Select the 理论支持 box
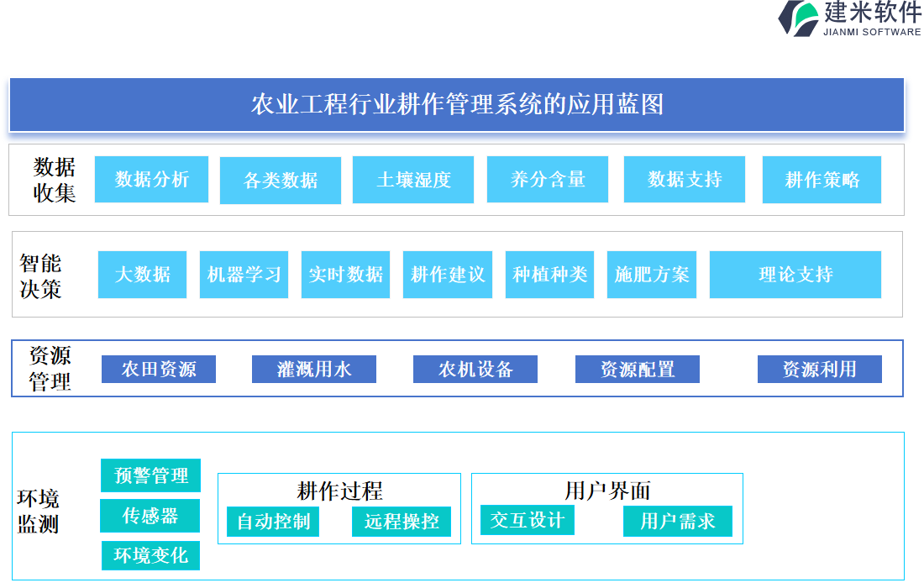This screenshot has height=588, width=924. pyautogui.click(x=795, y=275)
